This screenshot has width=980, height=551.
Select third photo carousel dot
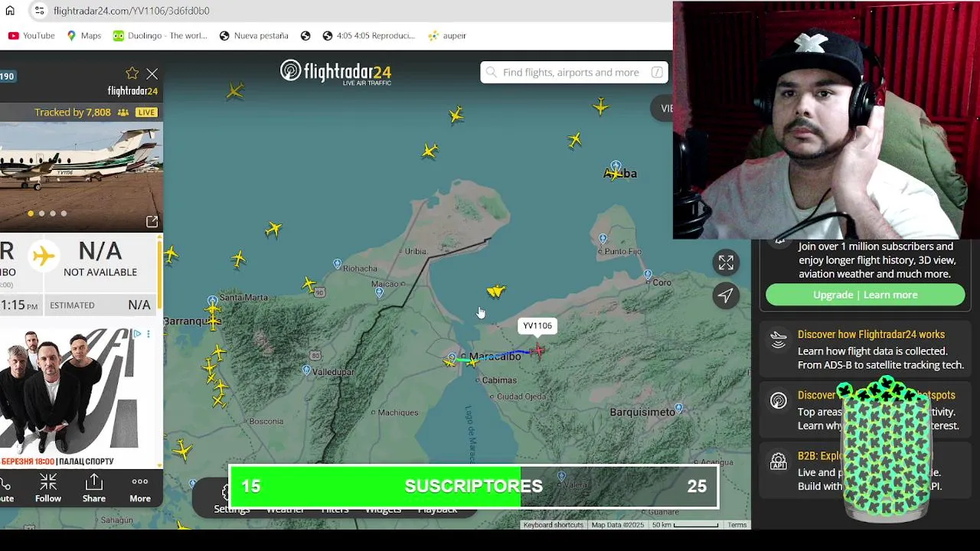53,214
